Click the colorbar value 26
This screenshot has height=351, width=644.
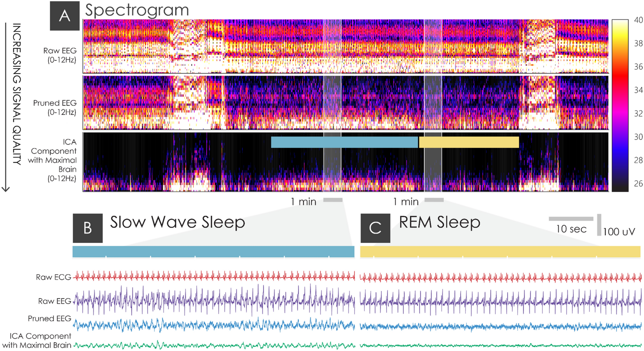(x=638, y=184)
